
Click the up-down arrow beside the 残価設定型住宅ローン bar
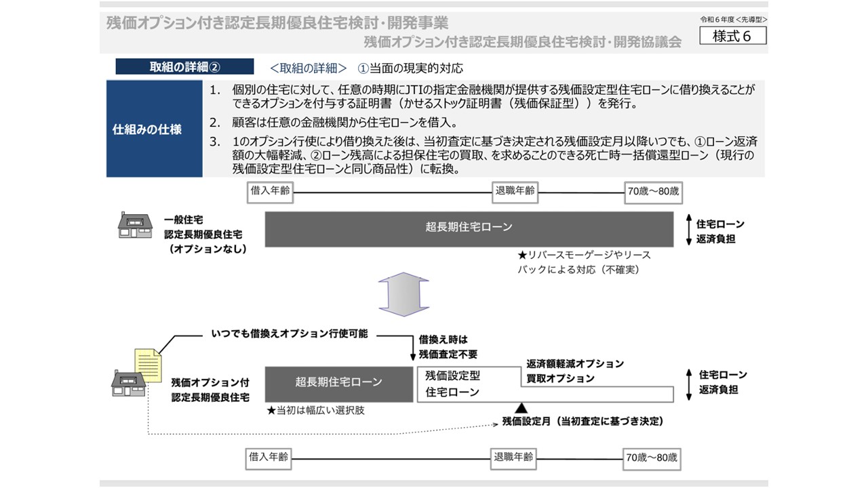(x=688, y=383)
